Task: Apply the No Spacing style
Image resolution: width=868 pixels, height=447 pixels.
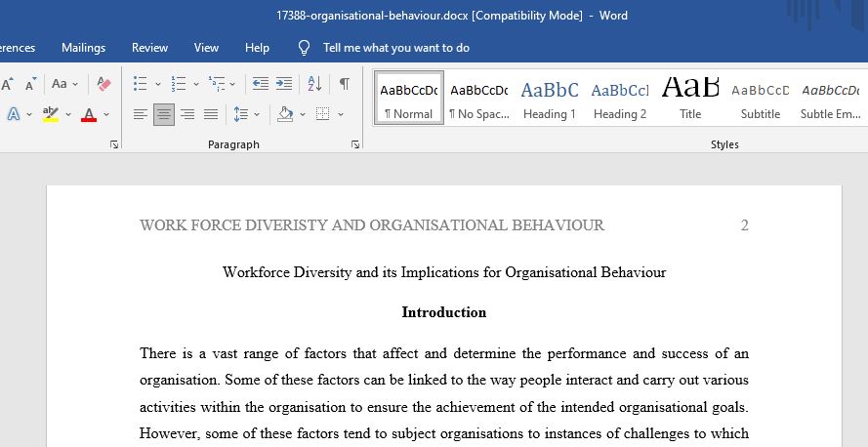Action: 478,98
